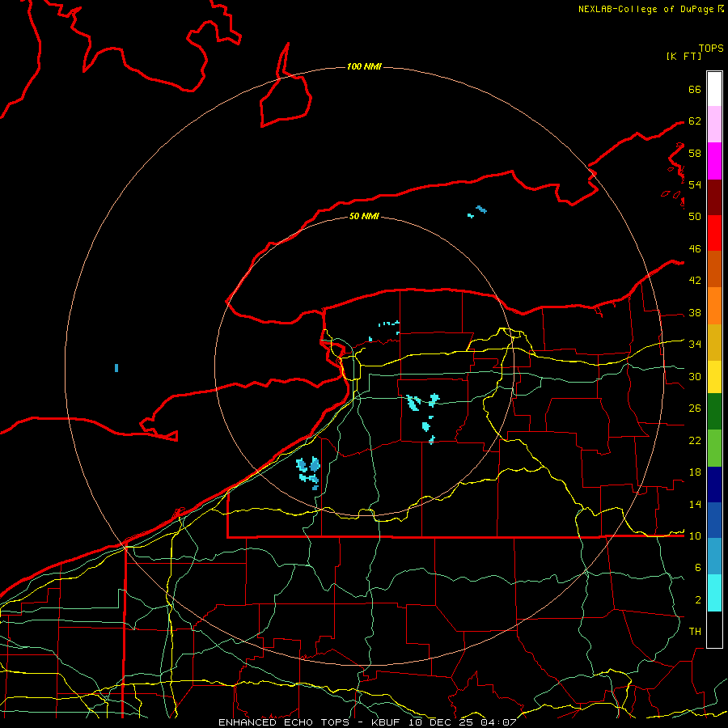Click the echo cluster southwest of radar

point(308,472)
